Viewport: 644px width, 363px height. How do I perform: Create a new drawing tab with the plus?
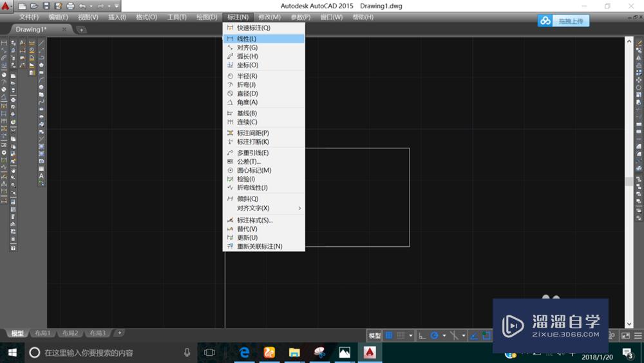point(81,30)
